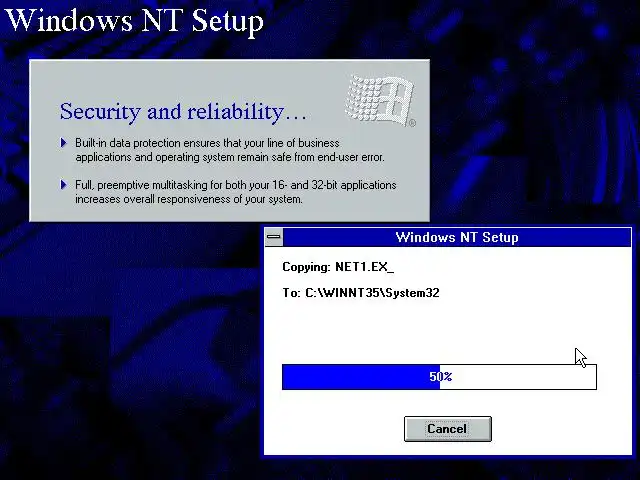Click the mouse pointer arrow near the progress bar
The height and width of the screenshot is (480, 640).
(580, 358)
